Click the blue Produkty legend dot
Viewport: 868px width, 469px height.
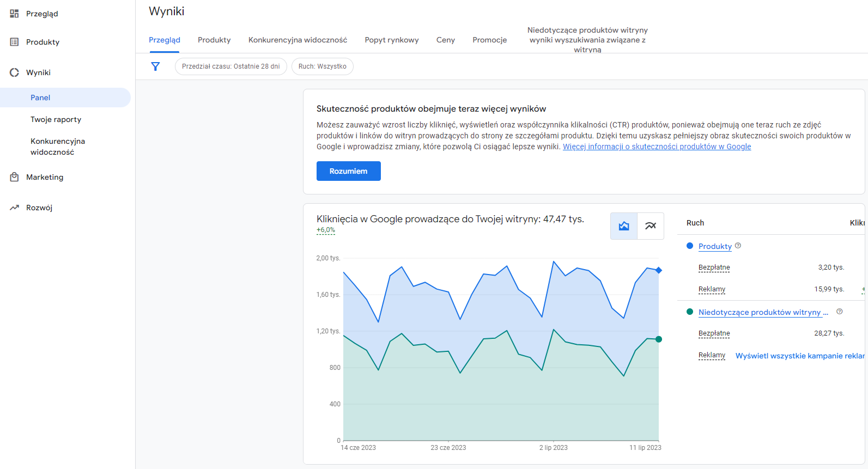[x=690, y=246]
